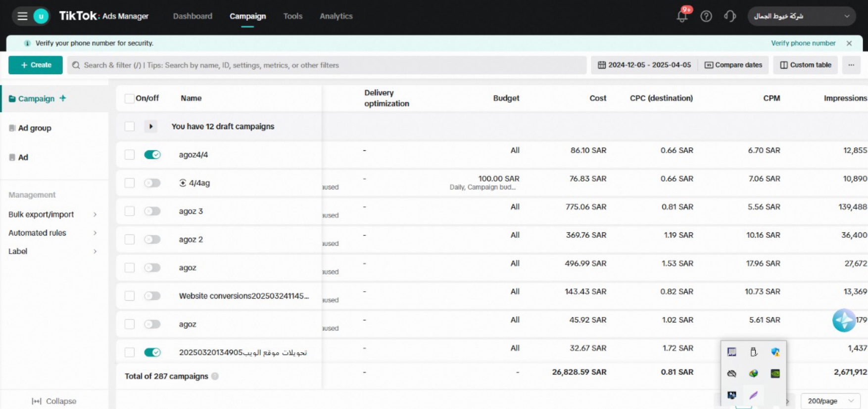Open the account selector dropdown
Viewport: 868px width, 409px height.
tap(801, 16)
